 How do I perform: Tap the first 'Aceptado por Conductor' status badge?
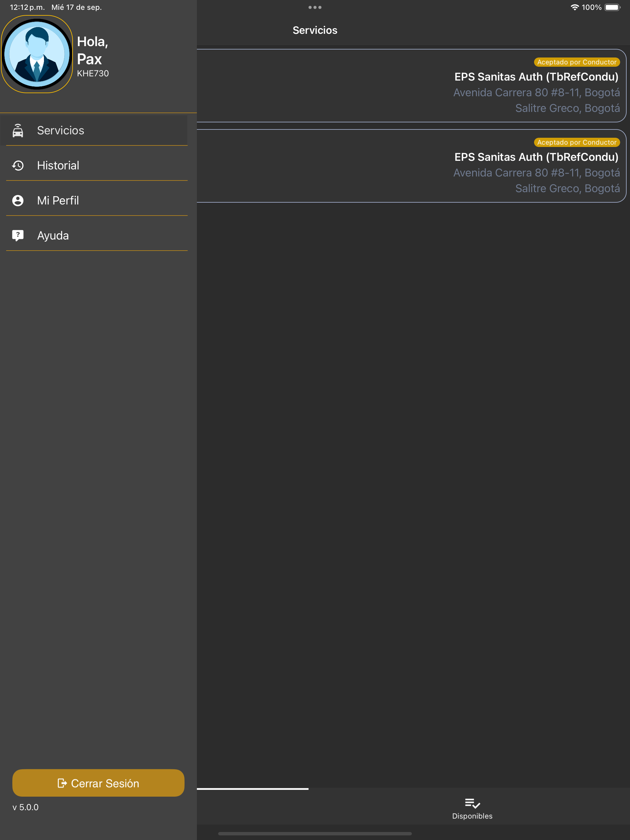point(577,62)
